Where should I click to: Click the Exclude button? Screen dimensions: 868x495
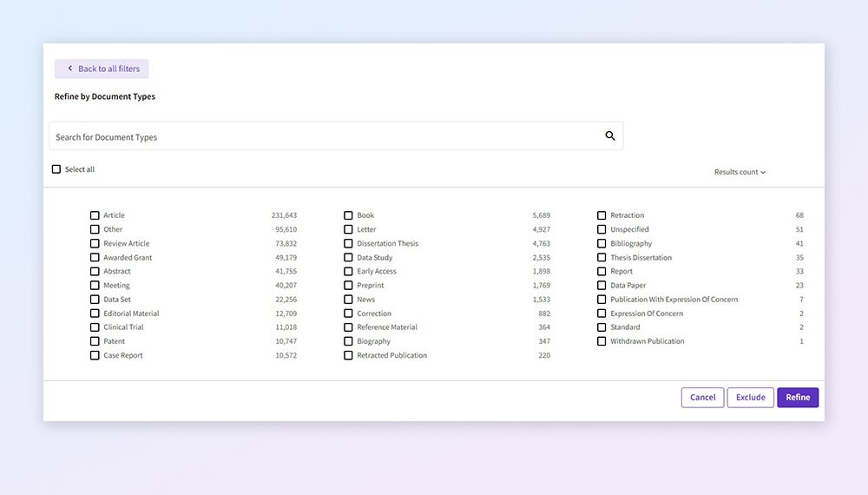coord(750,398)
